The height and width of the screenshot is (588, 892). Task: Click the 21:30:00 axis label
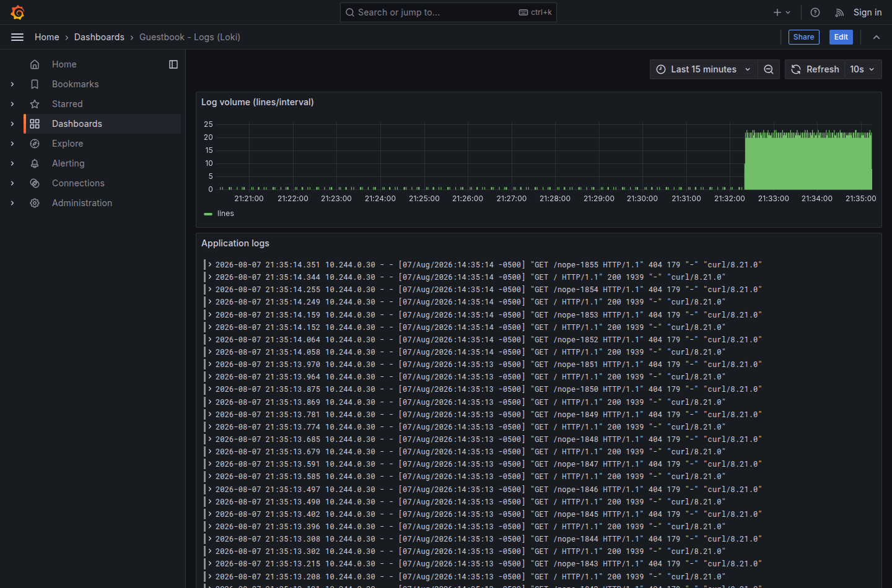[x=642, y=199]
